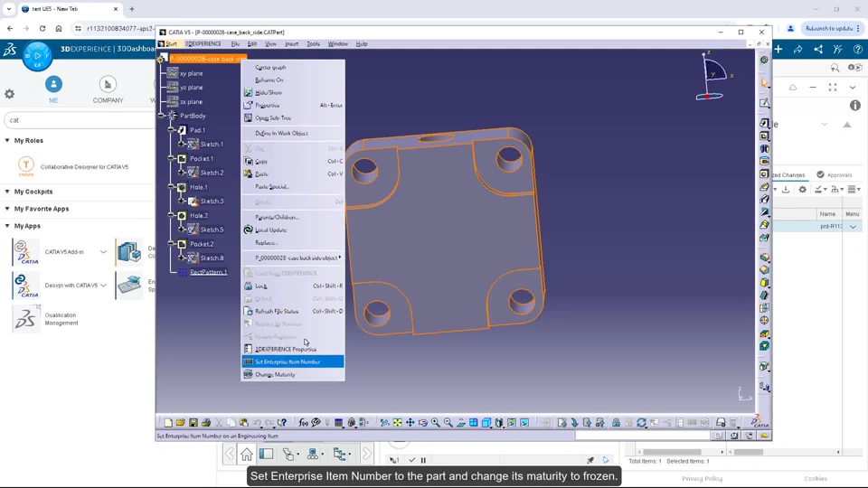Screen dimensions: 868x488
Task: Click the Select arrow tool in right toolbar
Action: tap(765, 83)
